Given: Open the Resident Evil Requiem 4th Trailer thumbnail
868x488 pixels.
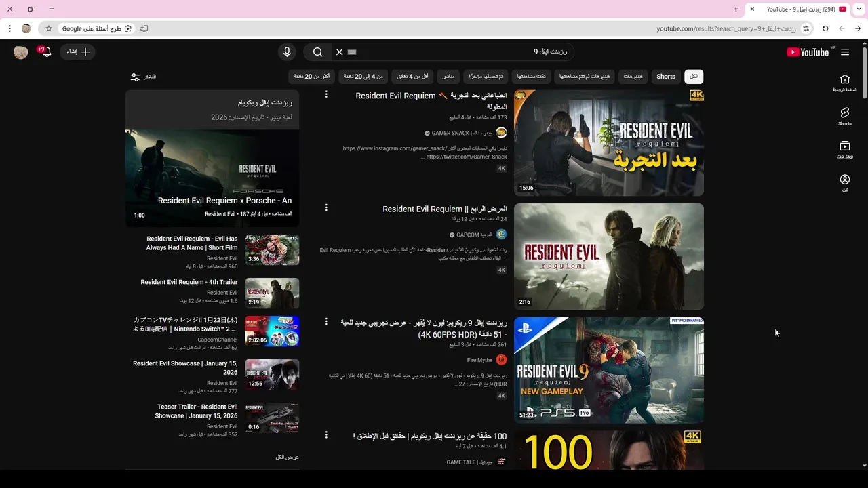Looking at the screenshot, I should 272,293.
